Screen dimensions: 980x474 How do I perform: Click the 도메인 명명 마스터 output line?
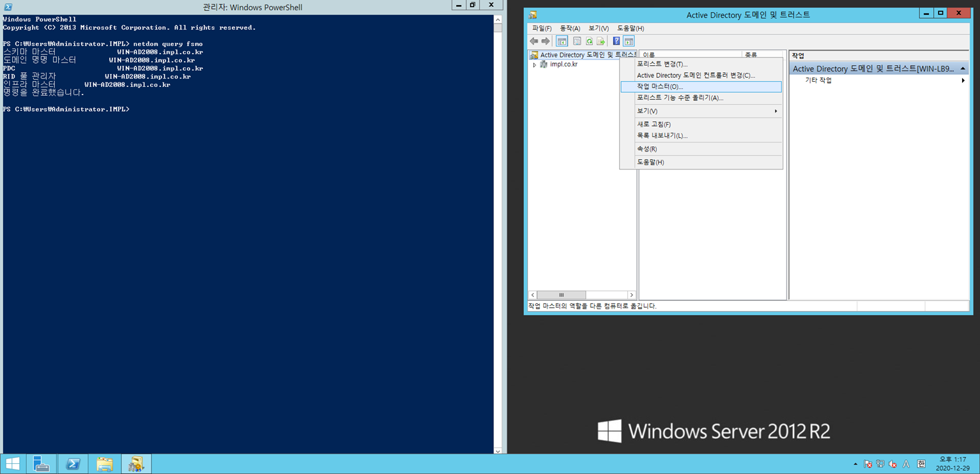[99, 60]
